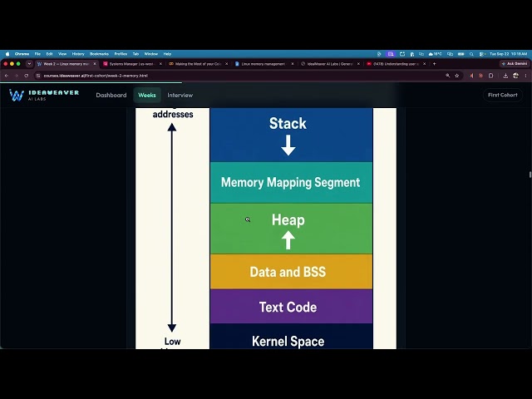Image resolution: width=532 pixels, height=399 pixels.
Task: Close the Making the Most of your Colab tab
Action: (x=227, y=64)
